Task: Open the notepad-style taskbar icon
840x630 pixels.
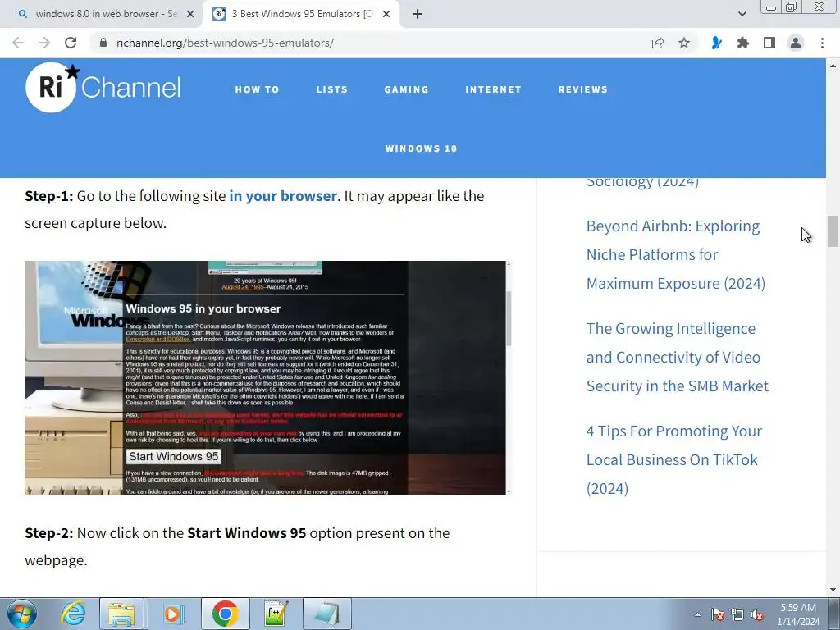Action: click(x=327, y=614)
